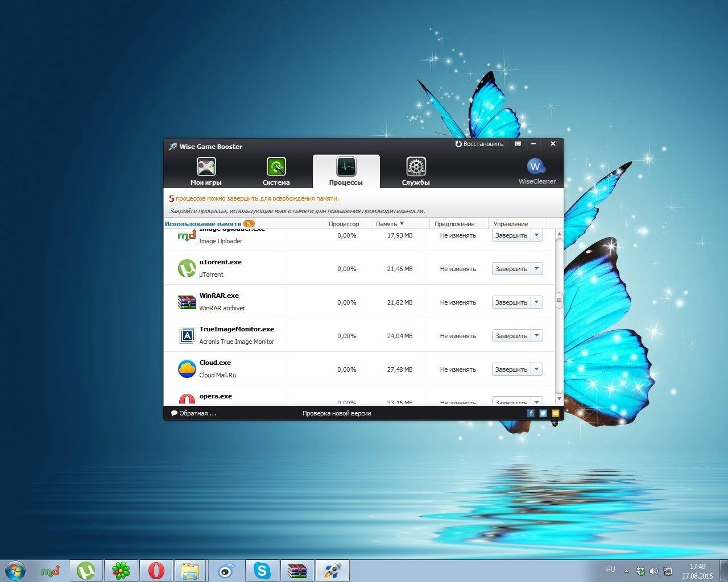Expand dropdown arrow beside TrueImageMonitor.exe Завершить

[x=537, y=336]
